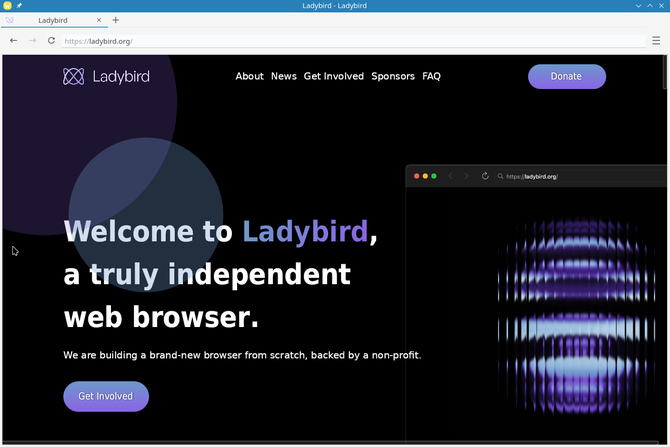Reload the page with the refresh icon
This screenshot has height=447, width=670.
51,41
